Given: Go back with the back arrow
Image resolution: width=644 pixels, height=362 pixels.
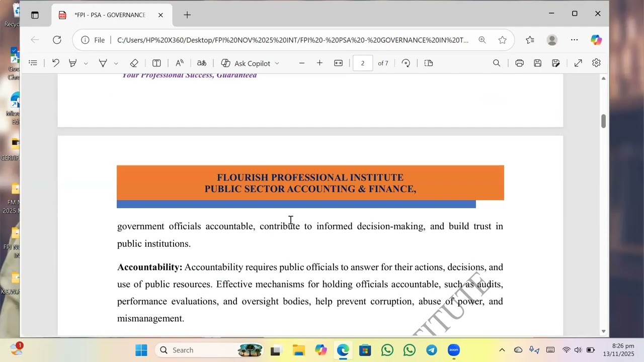Looking at the screenshot, I should click(x=35, y=40).
